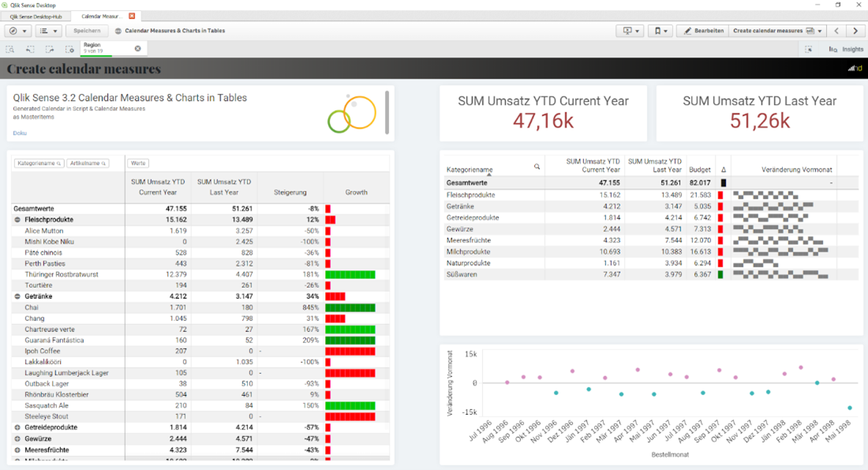Click the Bearbeiten edit button
Image resolution: width=868 pixels, height=470 pixels.
click(x=703, y=31)
